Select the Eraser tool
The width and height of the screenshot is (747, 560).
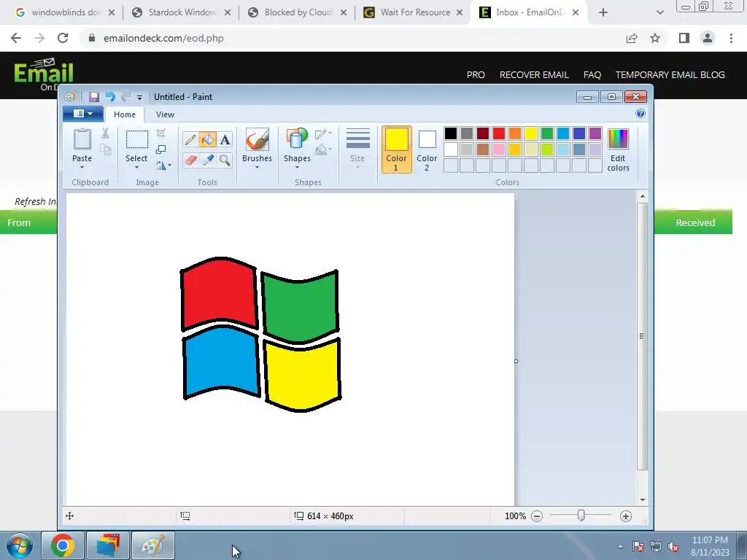[190, 160]
